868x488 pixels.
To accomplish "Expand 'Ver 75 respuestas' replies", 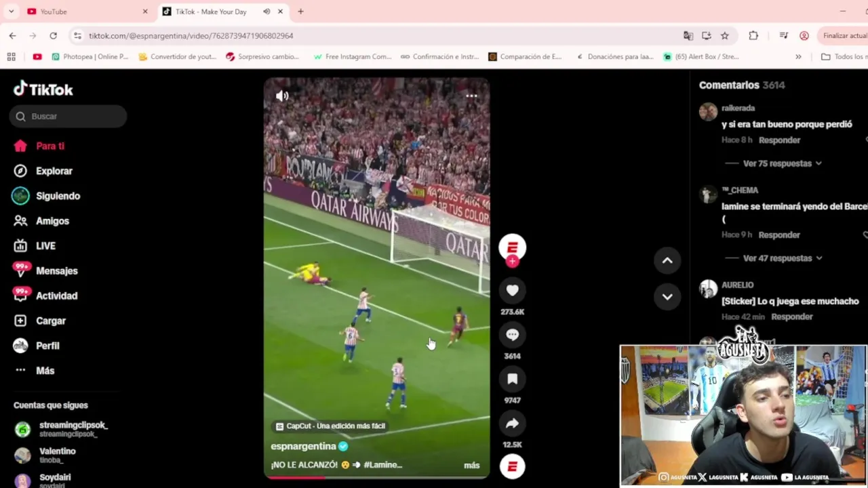I will 782,163.
